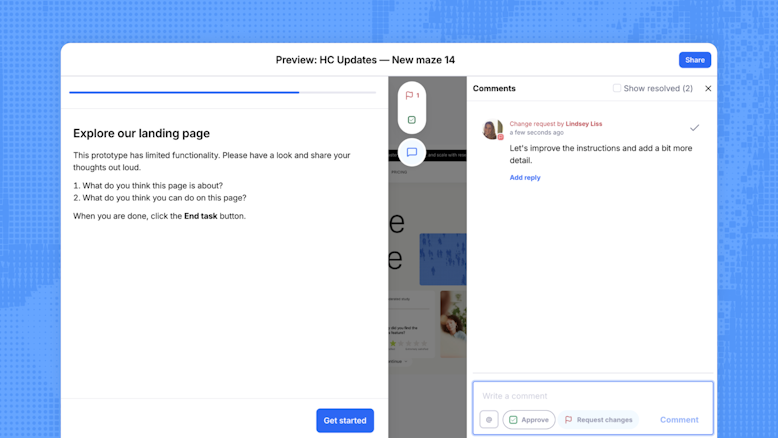The height and width of the screenshot is (438, 778).
Task: Click the Share button
Action: 695,60
